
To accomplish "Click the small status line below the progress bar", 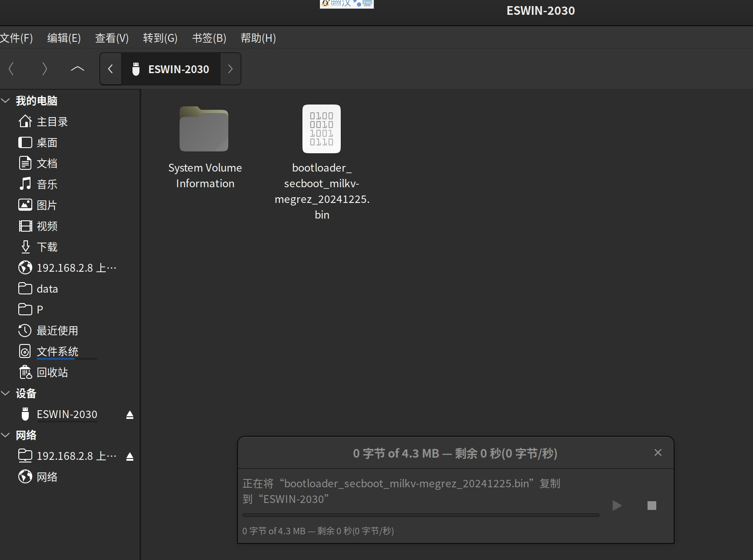I will [x=318, y=531].
